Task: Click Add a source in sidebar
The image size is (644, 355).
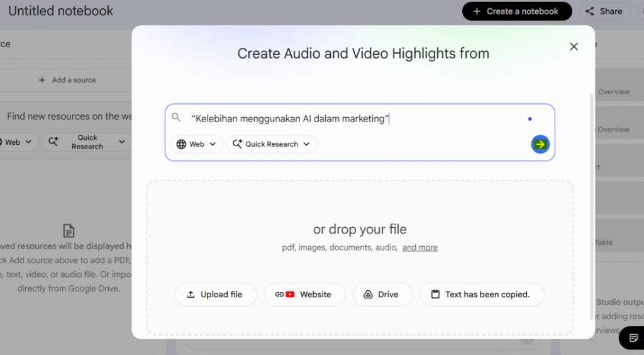Action: coord(67,80)
